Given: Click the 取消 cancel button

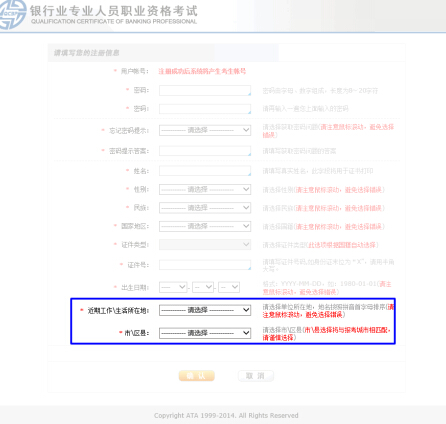Looking at the screenshot, I should (x=256, y=376).
